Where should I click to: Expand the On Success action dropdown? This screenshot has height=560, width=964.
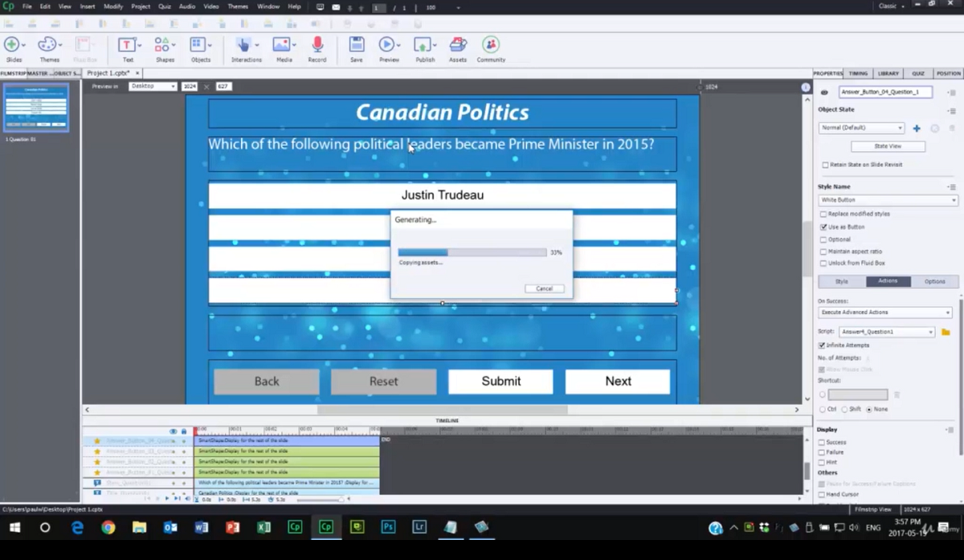click(x=885, y=312)
